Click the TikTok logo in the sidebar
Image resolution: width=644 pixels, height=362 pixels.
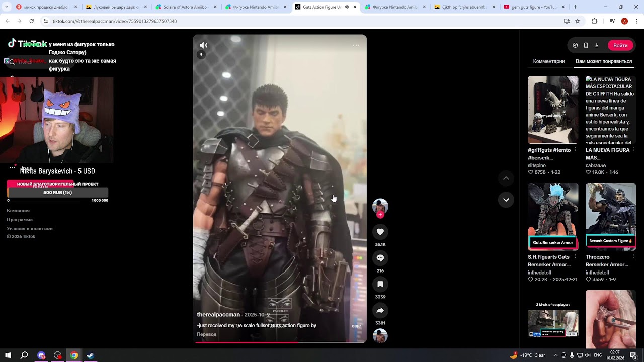pos(27,44)
